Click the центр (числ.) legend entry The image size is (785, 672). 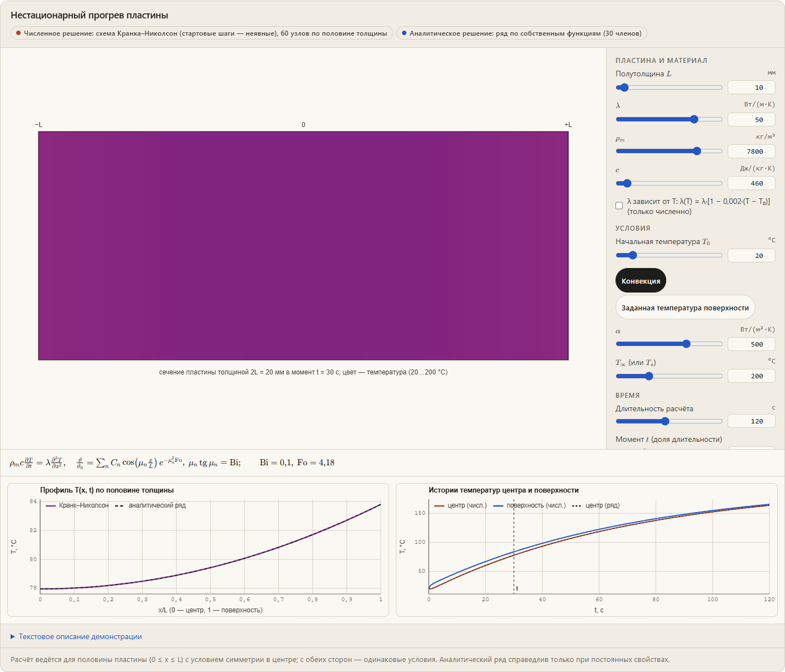click(x=461, y=505)
